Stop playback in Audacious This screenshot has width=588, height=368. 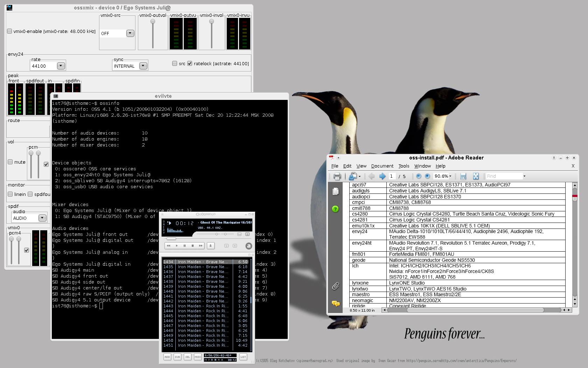(193, 246)
